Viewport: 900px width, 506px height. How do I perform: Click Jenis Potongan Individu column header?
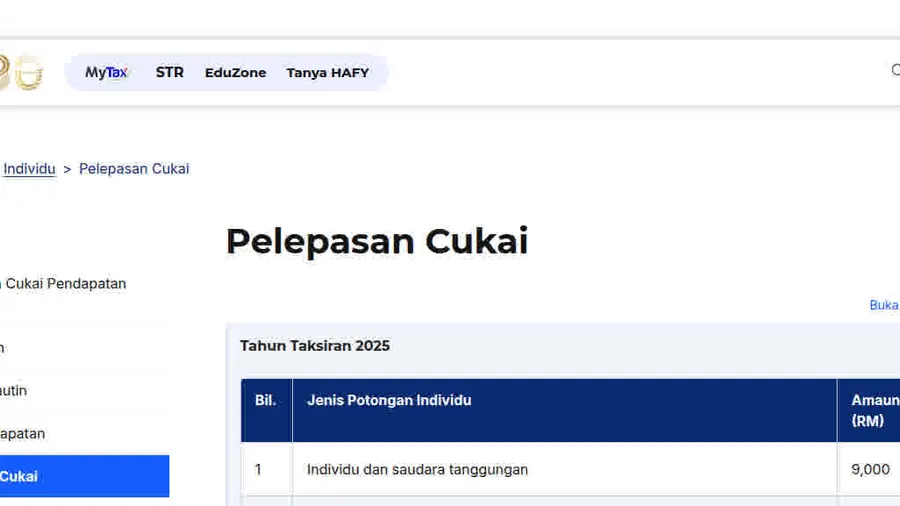(565, 410)
